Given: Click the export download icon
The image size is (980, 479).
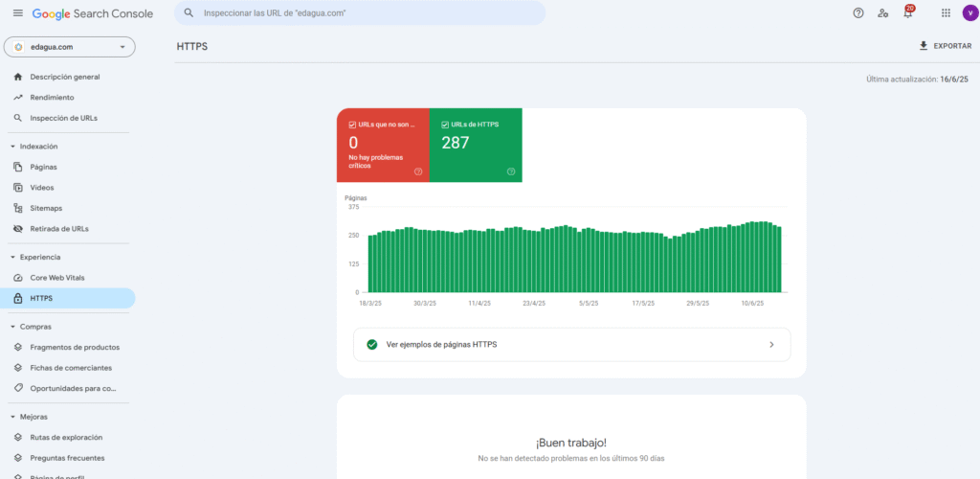Looking at the screenshot, I should pos(923,46).
